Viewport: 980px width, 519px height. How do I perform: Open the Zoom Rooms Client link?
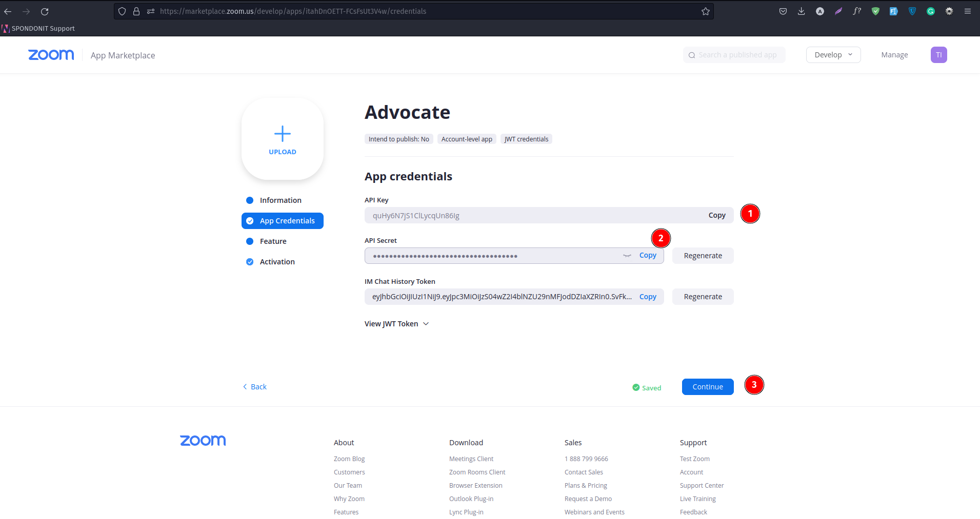[477, 472]
